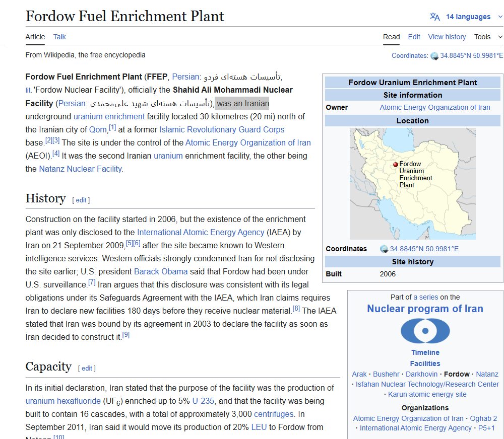Click the 'lit.' abbreviation link
This screenshot has width=504, height=439.
pyautogui.click(x=29, y=90)
